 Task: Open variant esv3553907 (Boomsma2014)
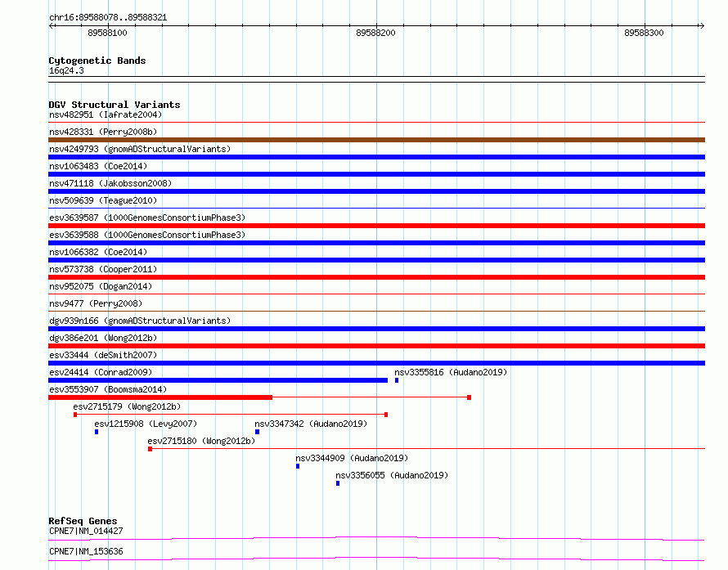pos(108,389)
